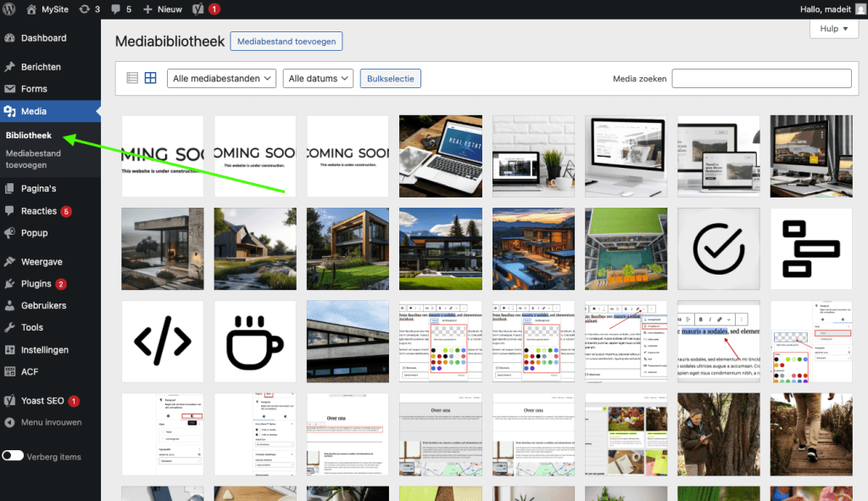This screenshot has height=501, width=868.
Task: Select the code brackets icon thumbnail
Action: [x=163, y=342]
